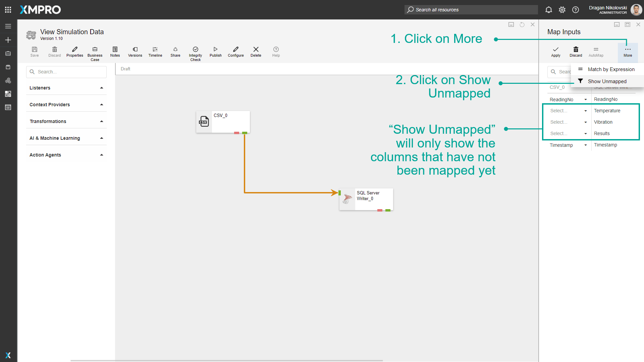644x362 pixels.
Task: Choose Show Unmapped menu option
Action: [607, 81]
